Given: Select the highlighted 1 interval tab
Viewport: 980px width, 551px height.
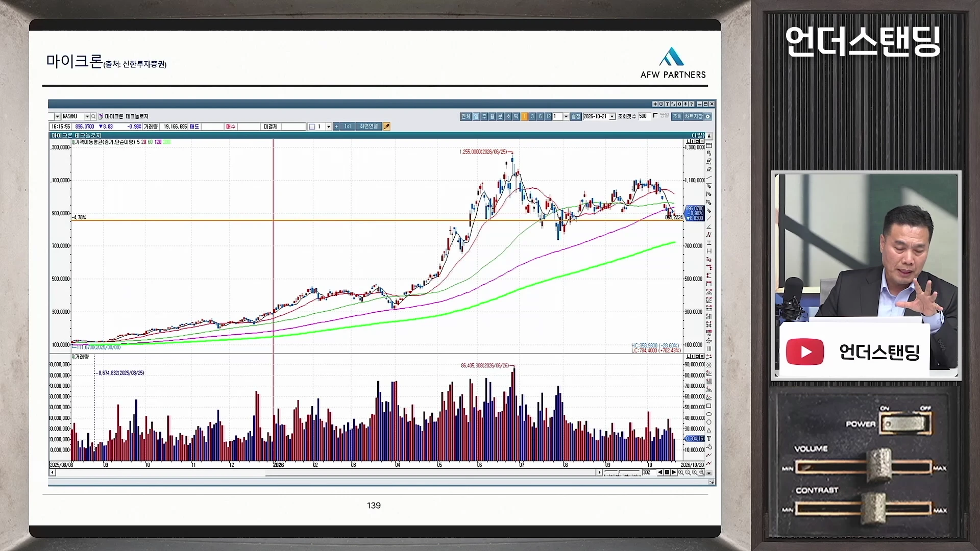Looking at the screenshot, I should point(524,116).
